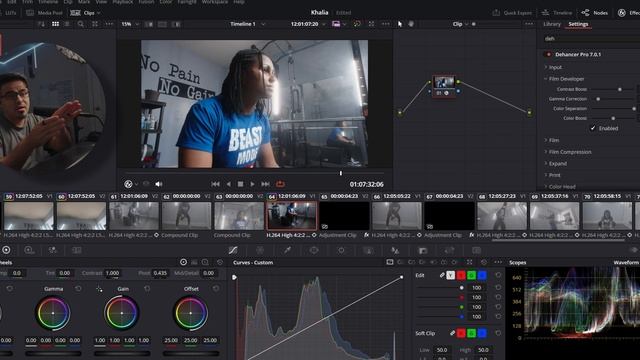Image resolution: width=640 pixels, height=360 pixels.
Task: Toggle the Dehancer Pro 7.0.1 red enable dot
Action: pos(548,54)
